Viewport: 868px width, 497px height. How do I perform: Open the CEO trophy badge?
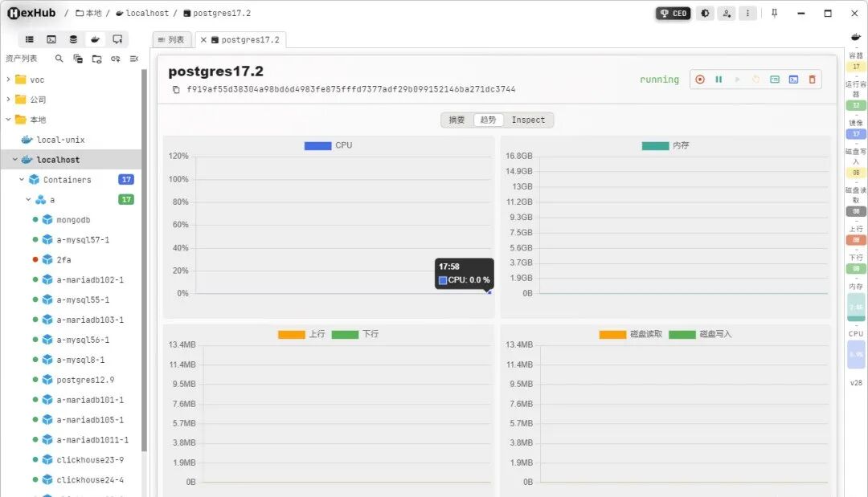pos(674,14)
